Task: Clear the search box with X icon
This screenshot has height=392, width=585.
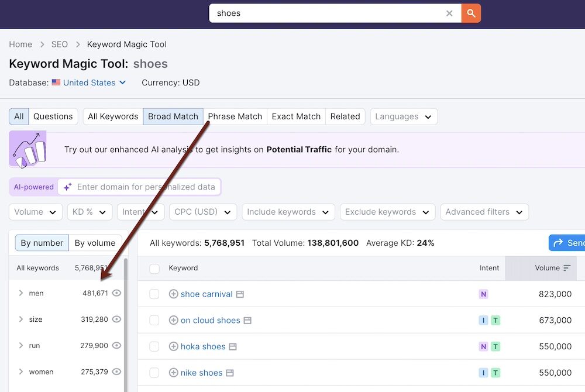Action: pyautogui.click(x=449, y=13)
